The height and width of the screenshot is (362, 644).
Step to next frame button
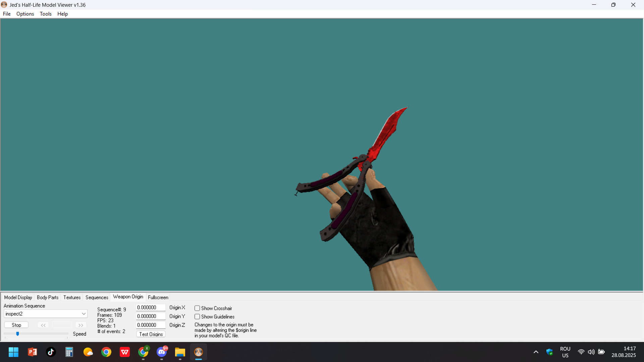(81, 325)
